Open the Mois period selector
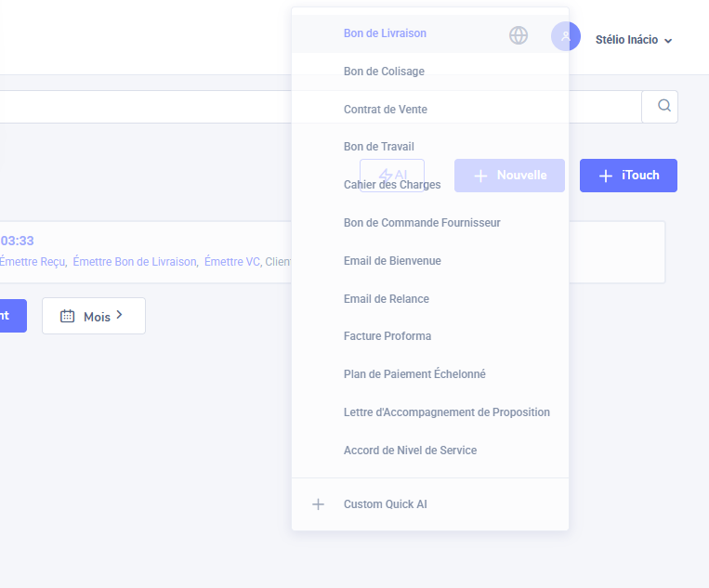The image size is (709, 588). 94,316
